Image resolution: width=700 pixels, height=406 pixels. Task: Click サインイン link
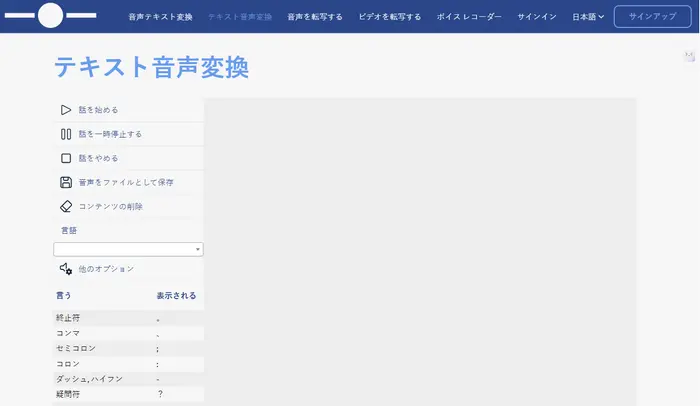pos(537,17)
